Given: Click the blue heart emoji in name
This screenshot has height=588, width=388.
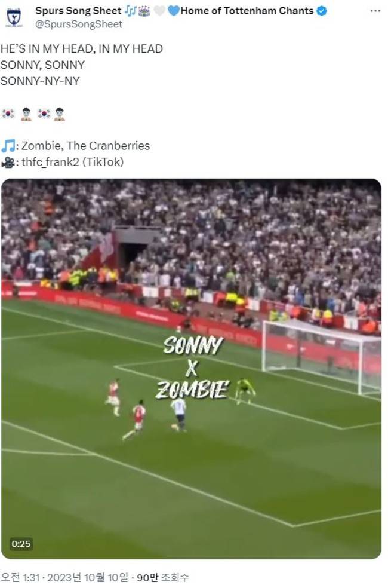Looking at the screenshot, I should 173,11.
